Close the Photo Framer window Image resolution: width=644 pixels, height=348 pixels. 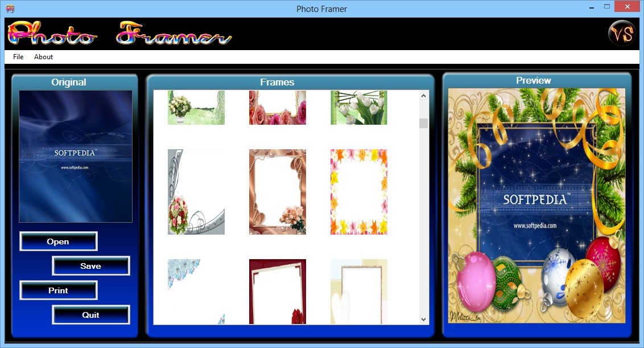[x=627, y=7]
